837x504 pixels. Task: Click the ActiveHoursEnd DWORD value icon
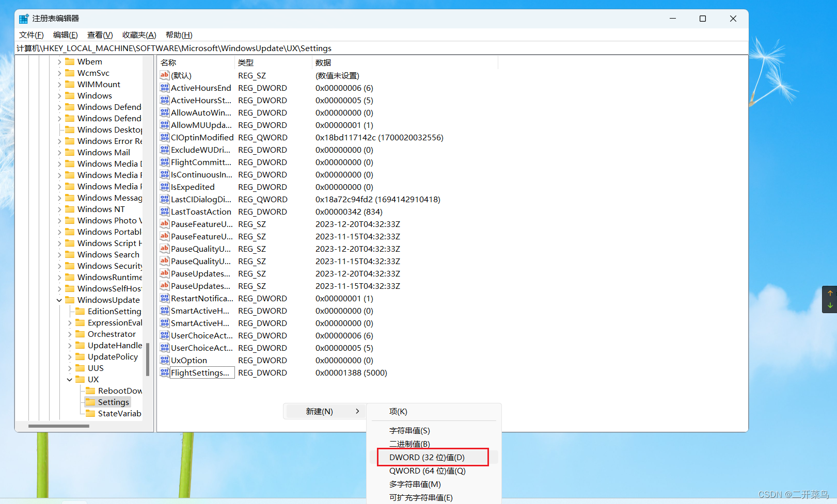pyautogui.click(x=165, y=88)
